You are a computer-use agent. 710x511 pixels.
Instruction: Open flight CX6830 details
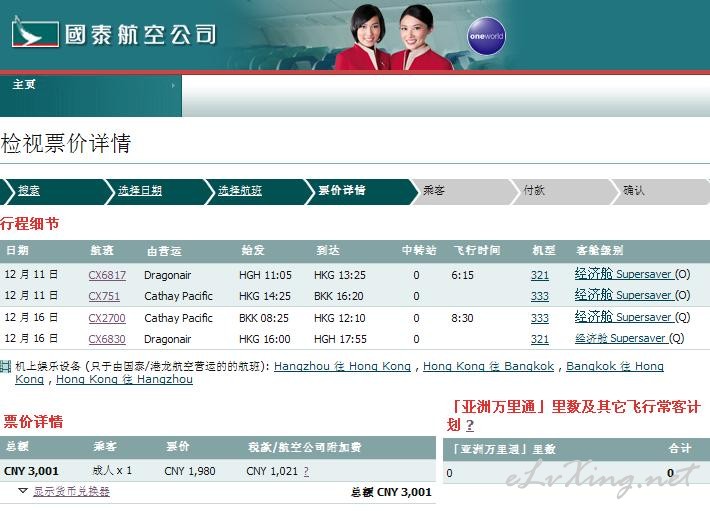[107, 339]
